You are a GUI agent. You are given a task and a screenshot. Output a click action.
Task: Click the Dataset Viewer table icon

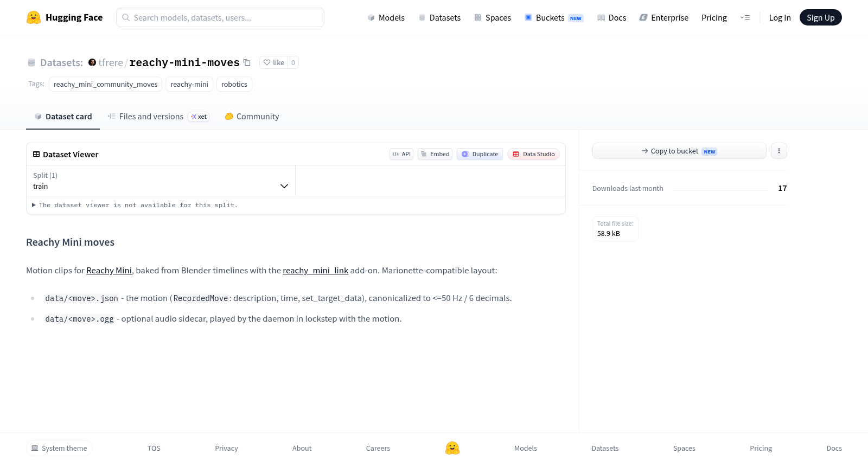(36, 154)
